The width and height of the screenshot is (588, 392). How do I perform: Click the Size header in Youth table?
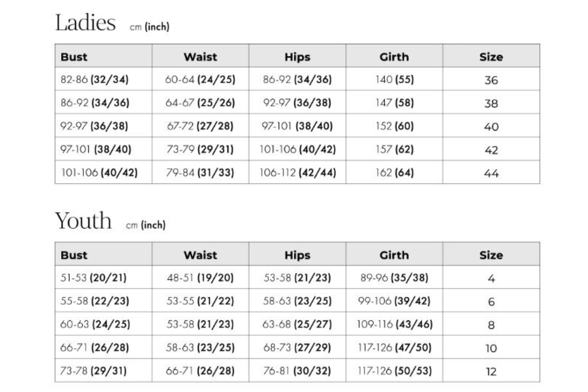pos(491,255)
